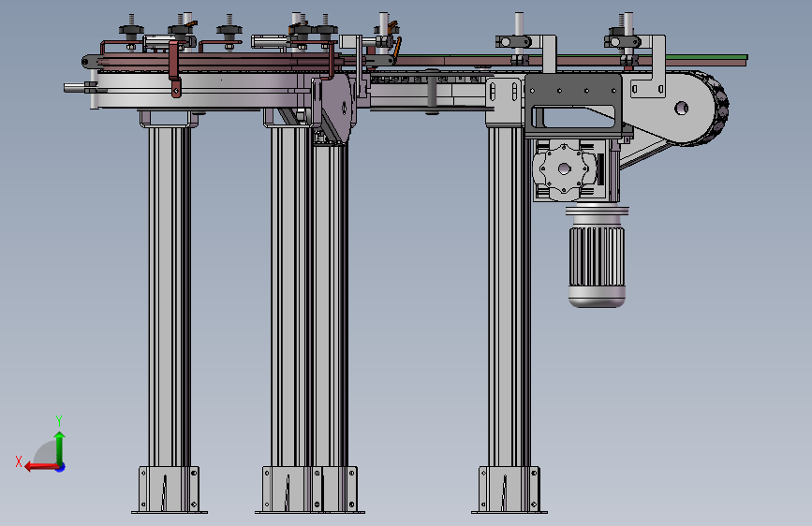Click the red X-axis arrow of the triad
812x526 pixels.
click(41, 467)
